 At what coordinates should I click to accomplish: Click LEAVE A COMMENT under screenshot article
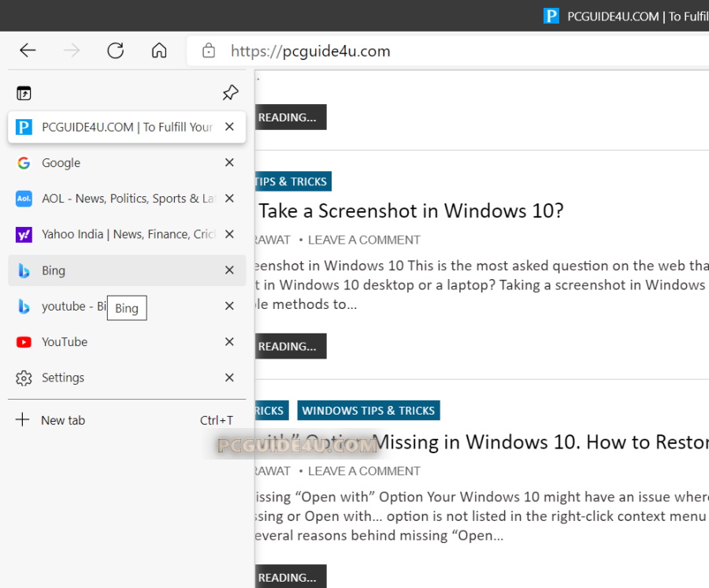364,240
